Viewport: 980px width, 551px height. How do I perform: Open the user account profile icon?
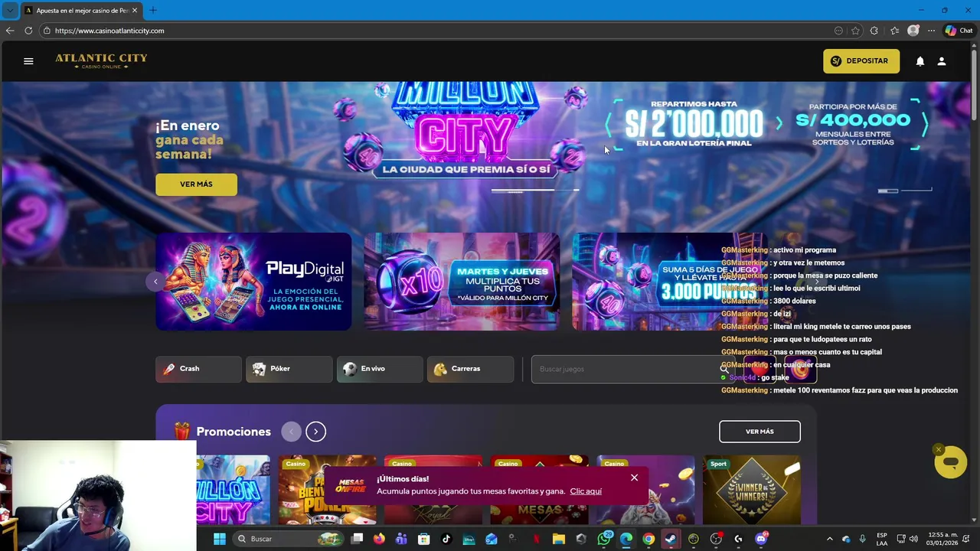[942, 61]
